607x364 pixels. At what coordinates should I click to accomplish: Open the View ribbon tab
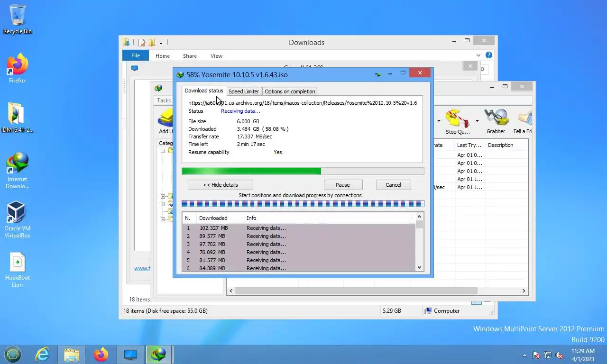point(216,56)
